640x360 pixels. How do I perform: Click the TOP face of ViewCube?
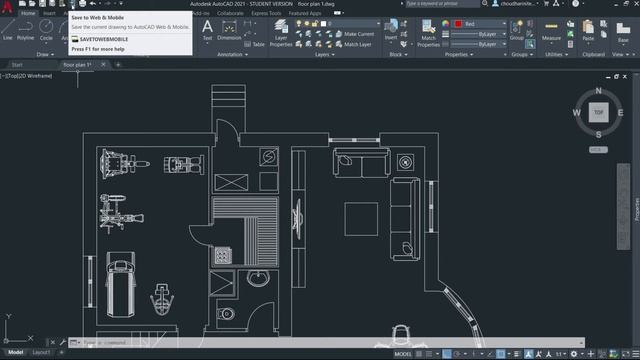pos(598,112)
